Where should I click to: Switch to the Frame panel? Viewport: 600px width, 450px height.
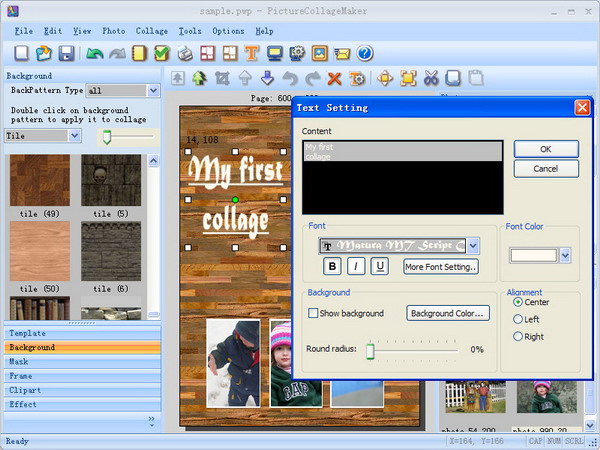(82, 376)
